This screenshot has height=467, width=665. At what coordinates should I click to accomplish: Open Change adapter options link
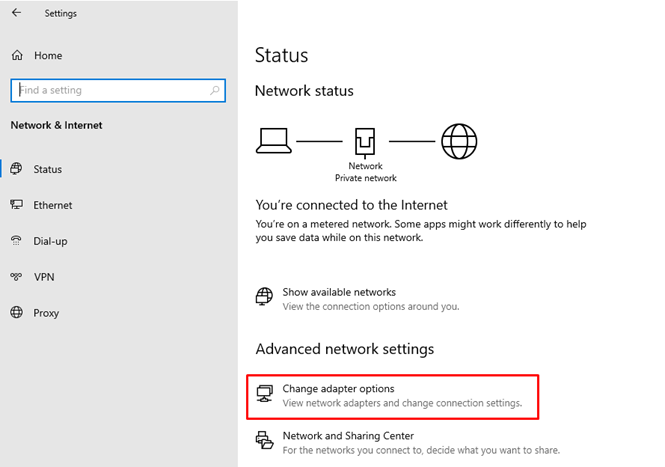[x=338, y=388]
